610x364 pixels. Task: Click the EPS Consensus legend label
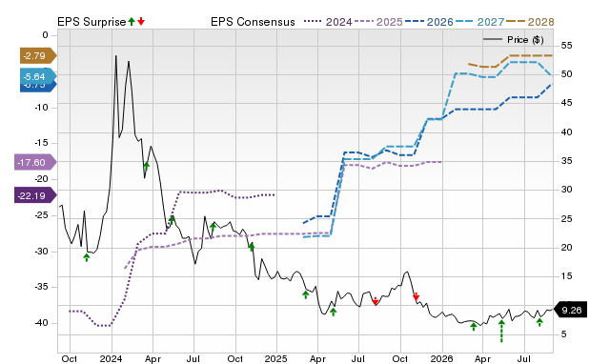253,22
